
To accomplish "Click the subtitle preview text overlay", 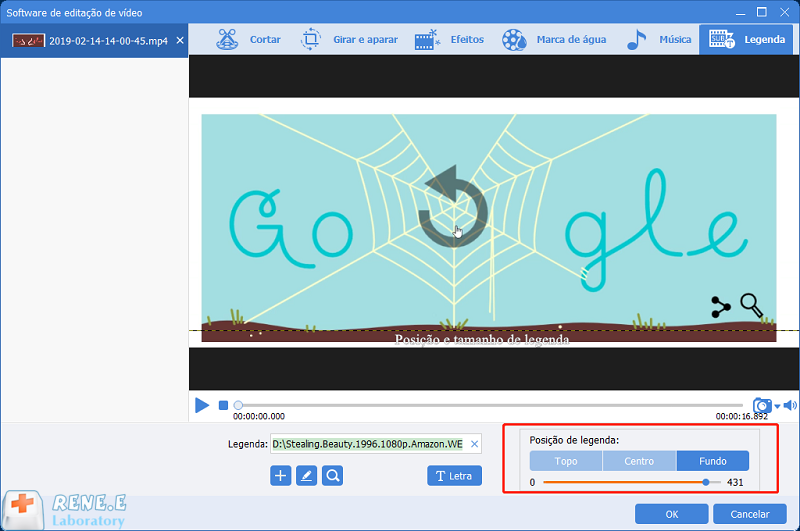I will click(482, 340).
